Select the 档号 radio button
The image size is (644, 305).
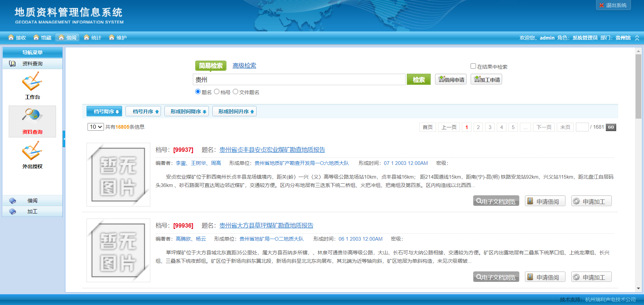point(217,92)
